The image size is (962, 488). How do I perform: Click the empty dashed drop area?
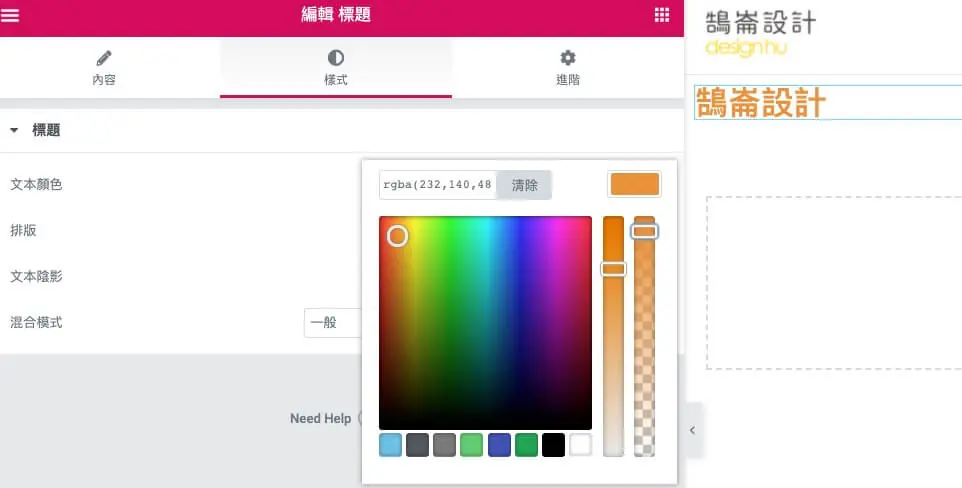pos(834,283)
